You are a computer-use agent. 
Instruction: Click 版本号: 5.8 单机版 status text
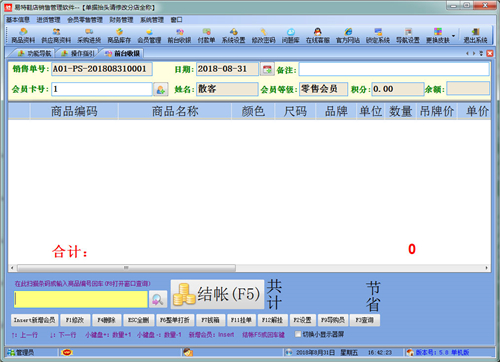click(x=442, y=352)
